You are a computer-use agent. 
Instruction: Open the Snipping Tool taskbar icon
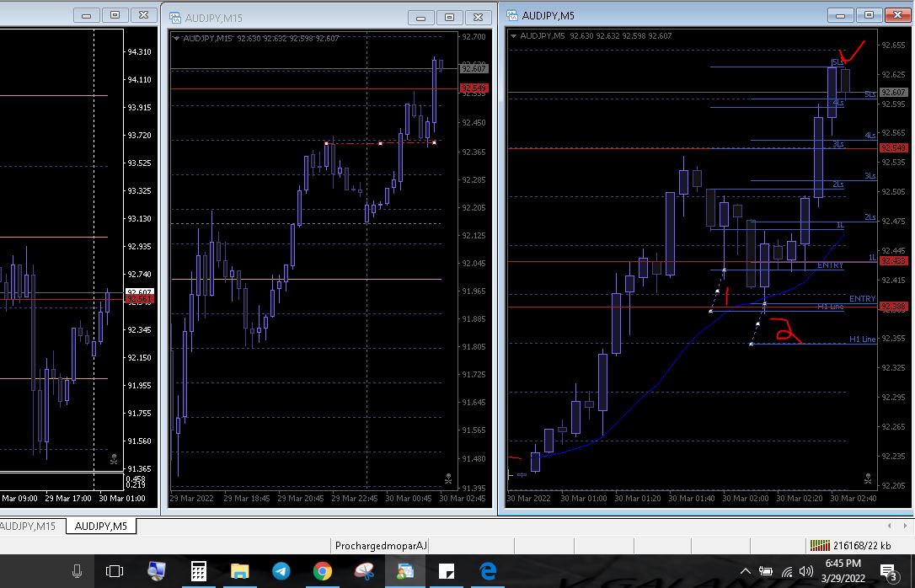(x=363, y=571)
